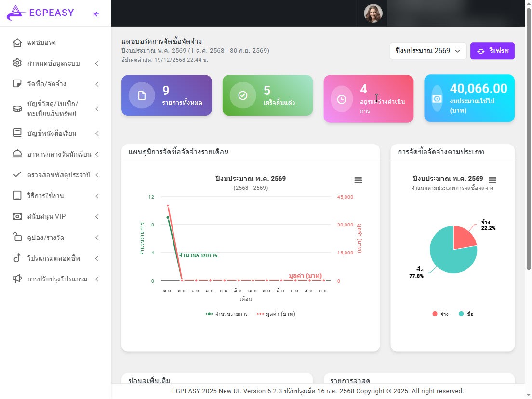
Task: Open the monthly chart hamburger menu icon
Action: (358, 180)
